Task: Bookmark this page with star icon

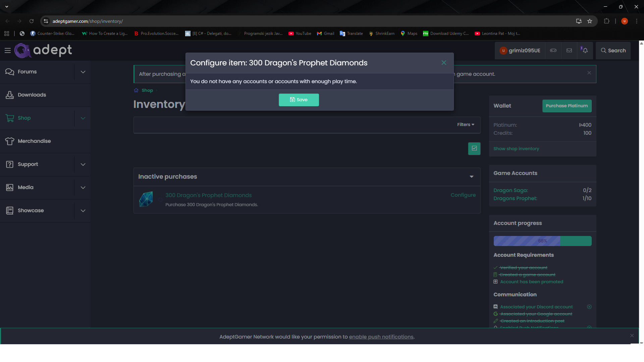Action: (x=590, y=21)
